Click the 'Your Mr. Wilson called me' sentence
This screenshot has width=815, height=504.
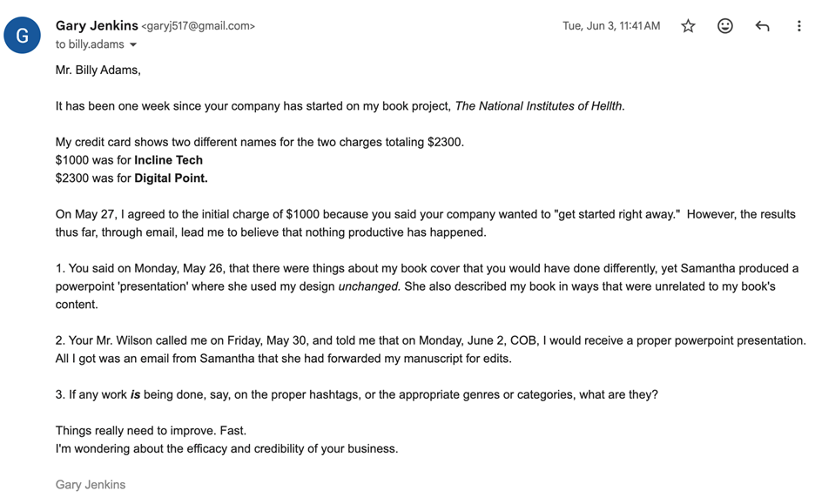[x=174, y=340]
